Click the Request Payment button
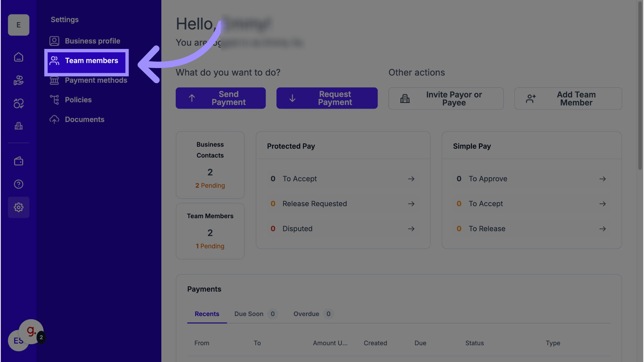 tap(327, 98)
